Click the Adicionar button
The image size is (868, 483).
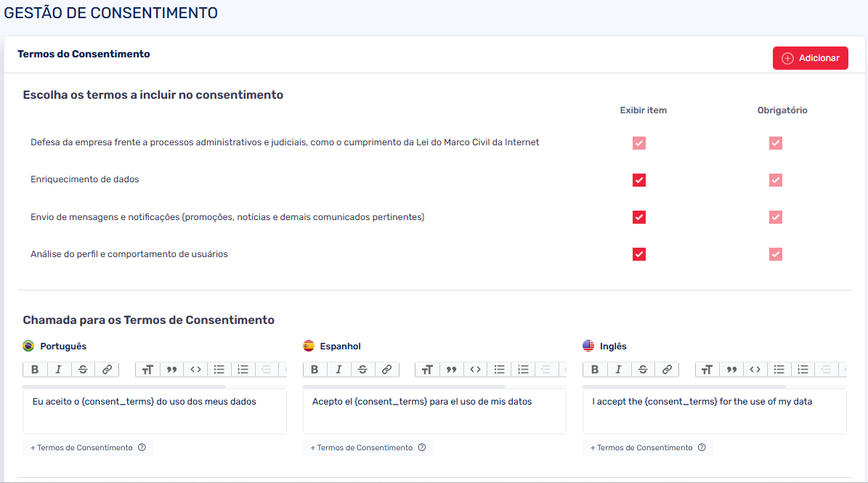click(x=810, y=58)
